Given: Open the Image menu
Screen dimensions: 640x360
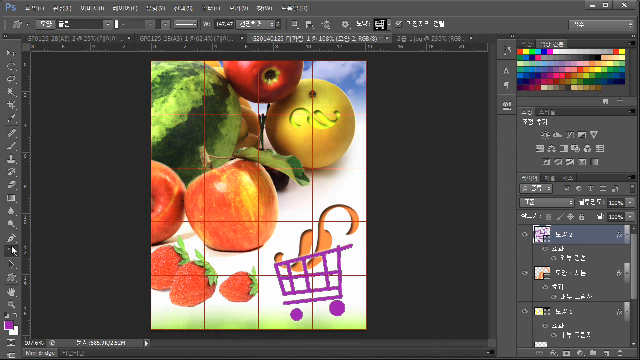Looking at the screenshot, I should click(92, 8).
